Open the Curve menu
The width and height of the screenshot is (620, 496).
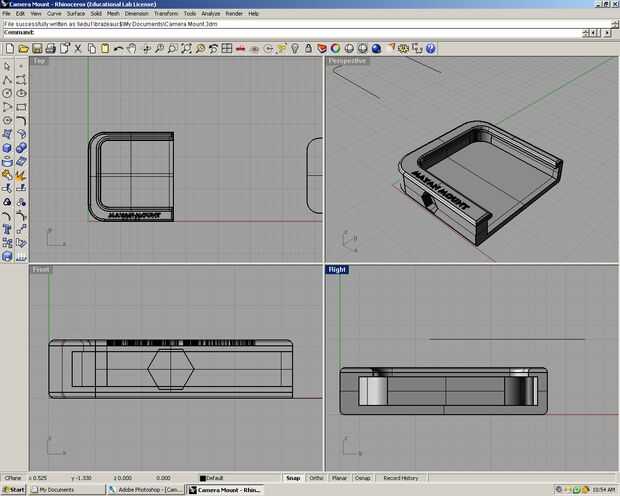click(54, 13)
